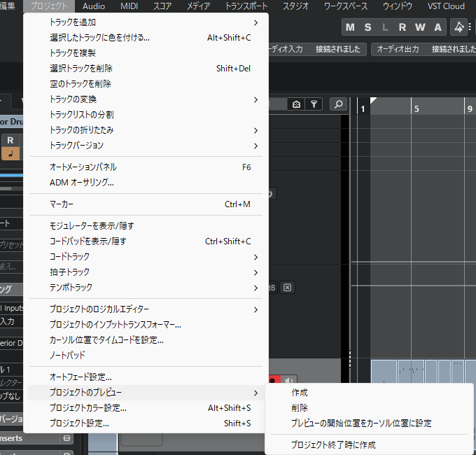The image size is (476, 455).
Task: Open the トランスポート menu in the menu bar
Action: [x=246, y=6]
